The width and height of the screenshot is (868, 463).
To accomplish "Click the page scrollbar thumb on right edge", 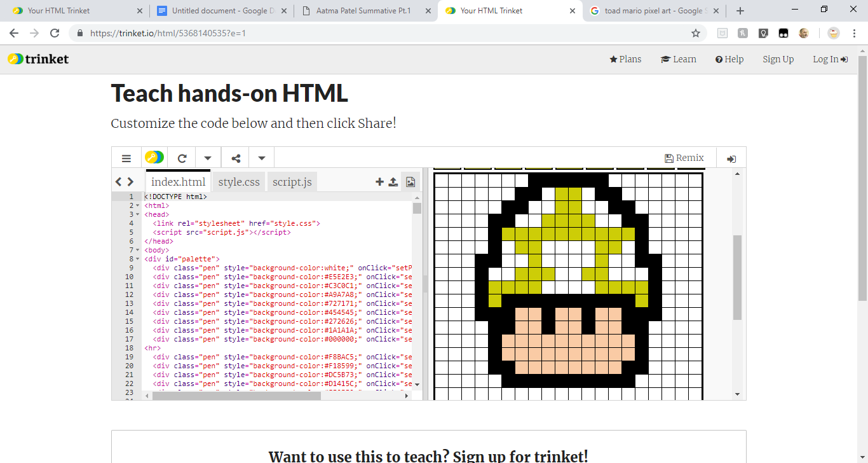I will (862, 178).
